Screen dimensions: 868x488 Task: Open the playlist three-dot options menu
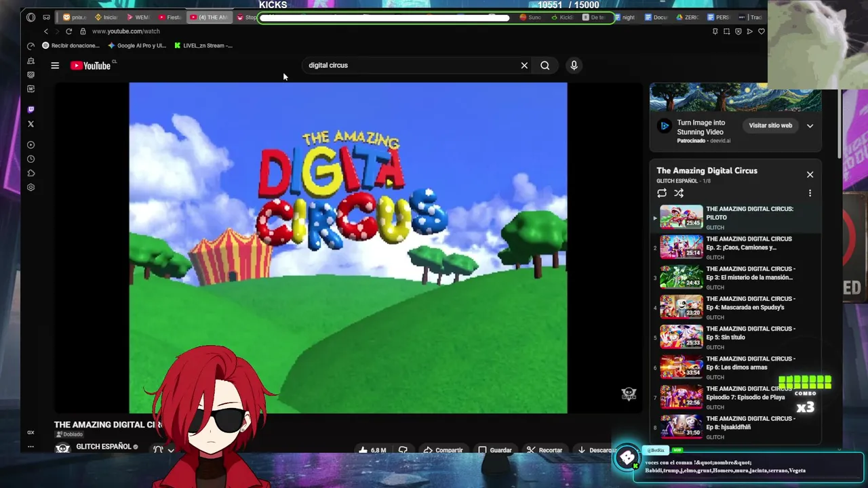[810, 193]
